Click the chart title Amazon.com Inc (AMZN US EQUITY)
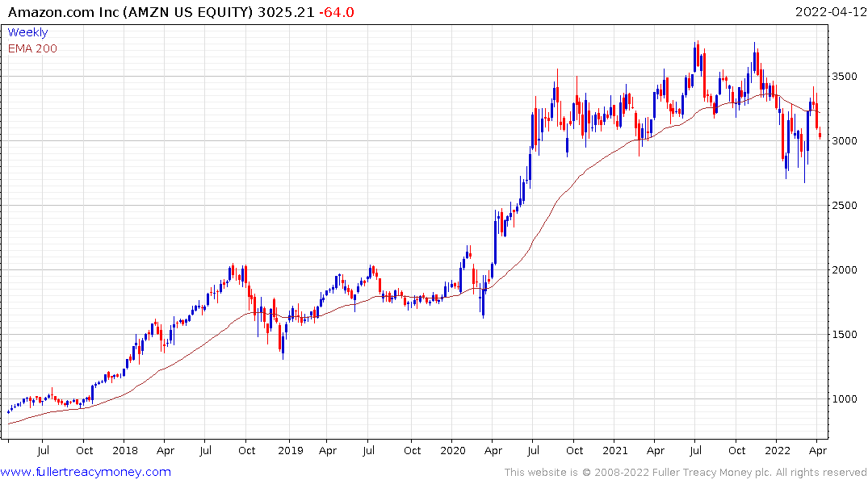The height and width of the screenshot is (484, 868). pyautogui.click(x=131, y=12)
